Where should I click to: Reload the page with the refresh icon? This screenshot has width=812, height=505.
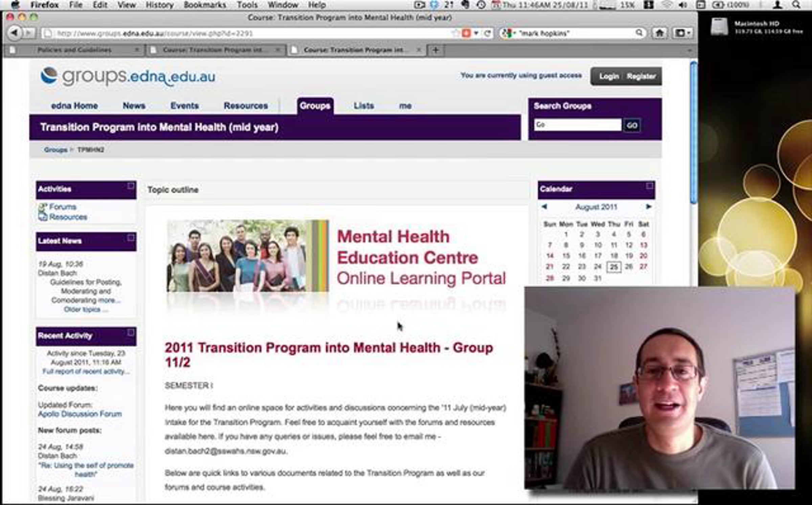point(487,33)
